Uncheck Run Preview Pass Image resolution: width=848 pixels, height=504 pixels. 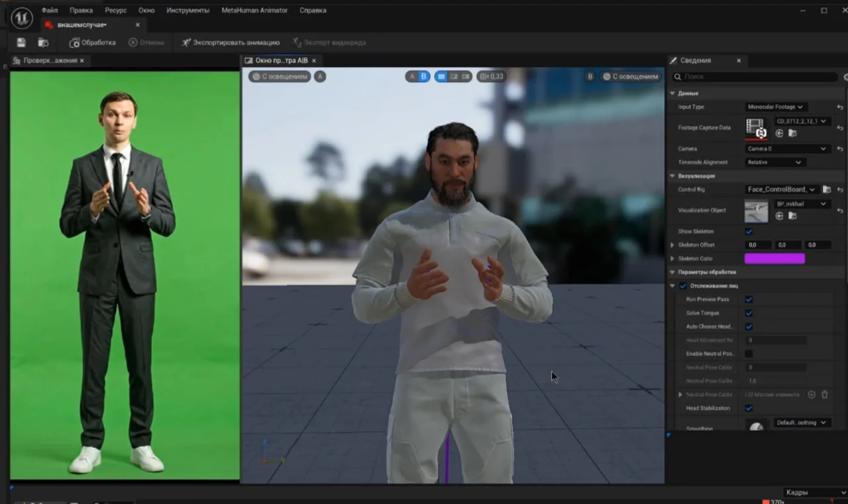pyautogui.click(x=749, y=300)
